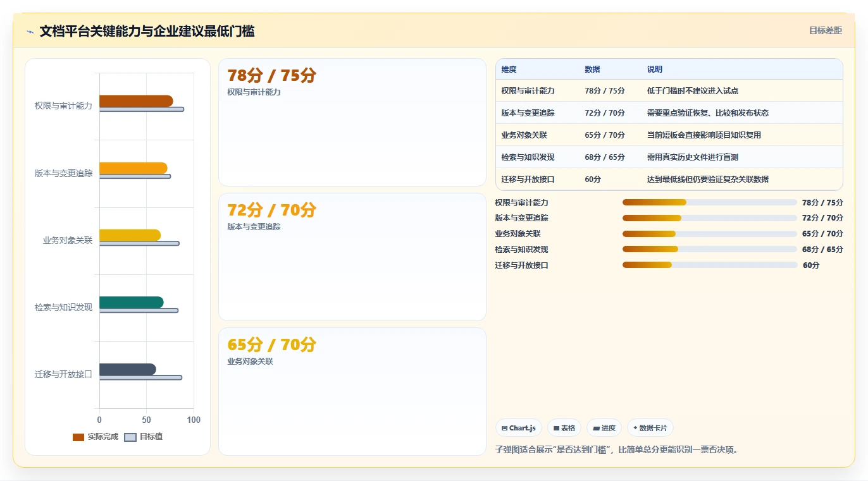Click the lightning icon beside the dashboard title
Screen dimensions: 868x481
coord(30,32)
